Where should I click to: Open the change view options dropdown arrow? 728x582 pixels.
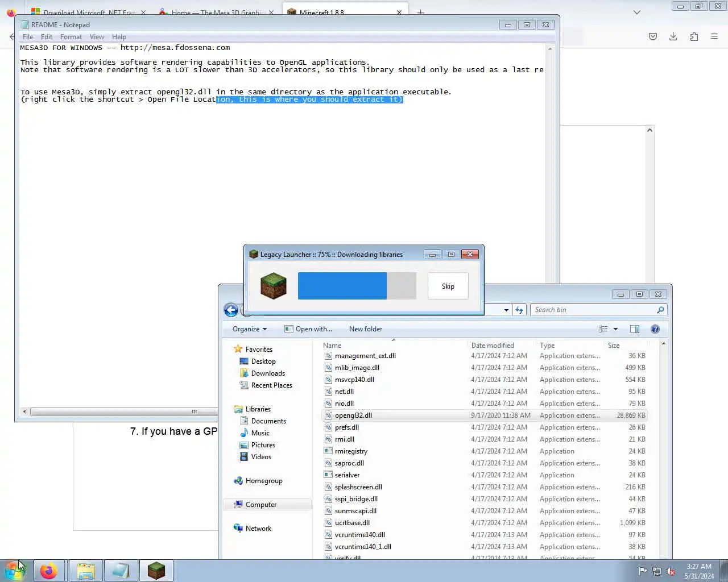[x=615, y=329]
